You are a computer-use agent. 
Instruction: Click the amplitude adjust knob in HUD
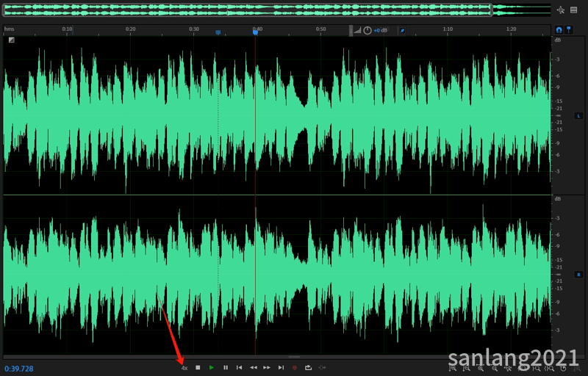pyautogui.click(x=367, y=31)
